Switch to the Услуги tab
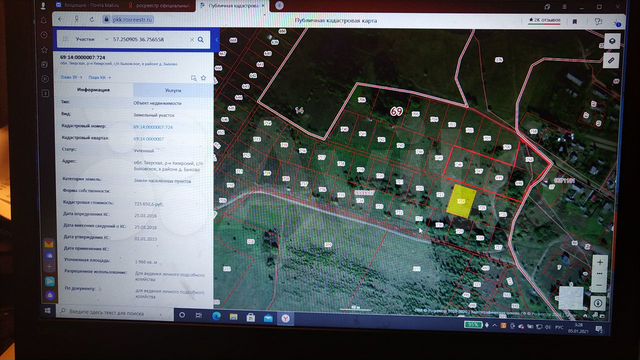640x360 pixels. click(173, 90)
